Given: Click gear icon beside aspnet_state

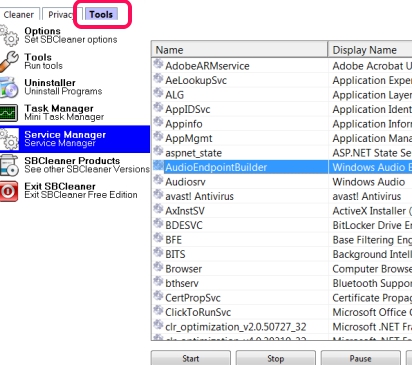Looking at the screenshot, I should coord(158,151).
